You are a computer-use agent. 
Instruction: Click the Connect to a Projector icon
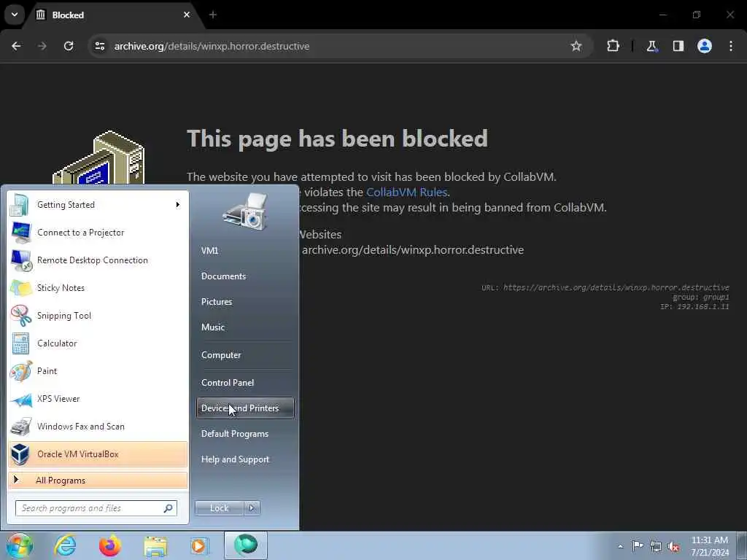20,233
